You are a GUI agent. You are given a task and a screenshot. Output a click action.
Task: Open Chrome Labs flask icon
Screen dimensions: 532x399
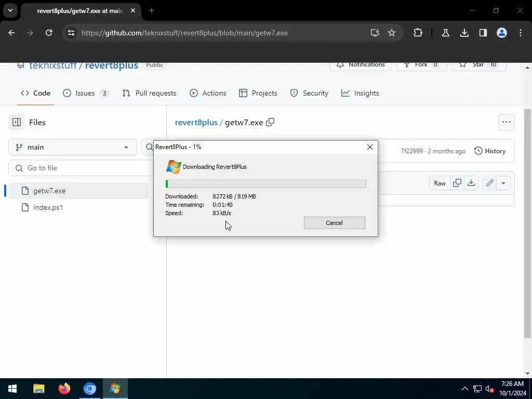click(445, 33)
